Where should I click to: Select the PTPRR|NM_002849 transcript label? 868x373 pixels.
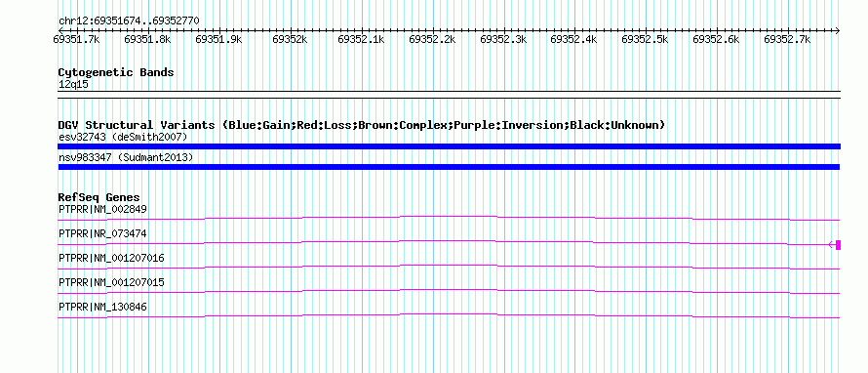coord(102,209)
